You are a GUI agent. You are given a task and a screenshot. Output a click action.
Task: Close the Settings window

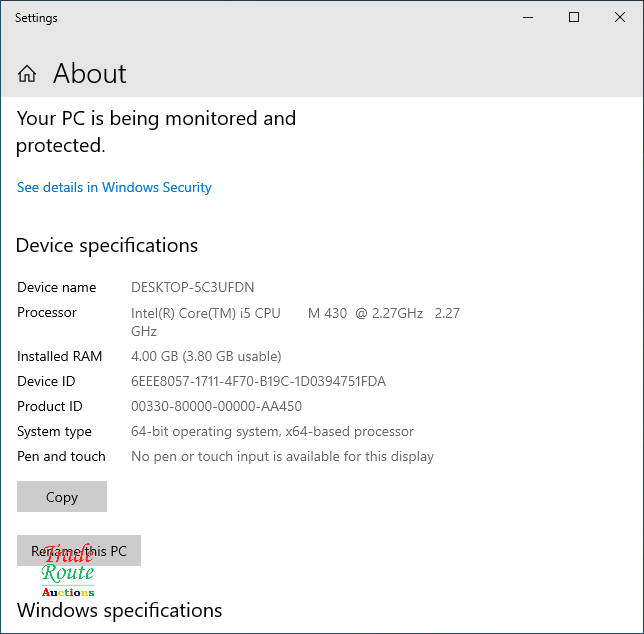pyautogui.click(x=620, y=18)
